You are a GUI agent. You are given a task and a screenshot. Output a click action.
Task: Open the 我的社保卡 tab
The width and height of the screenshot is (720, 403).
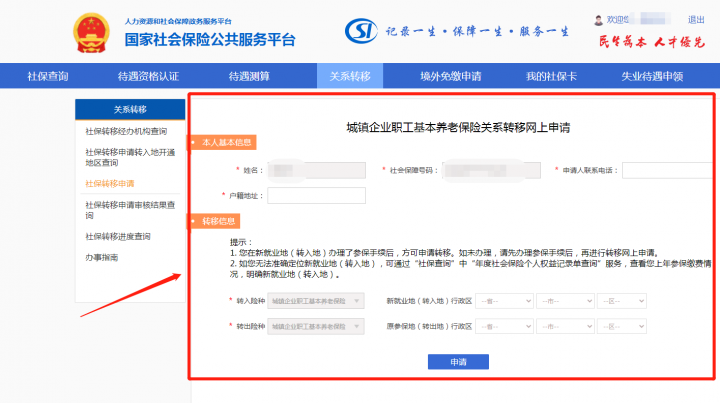552,76
